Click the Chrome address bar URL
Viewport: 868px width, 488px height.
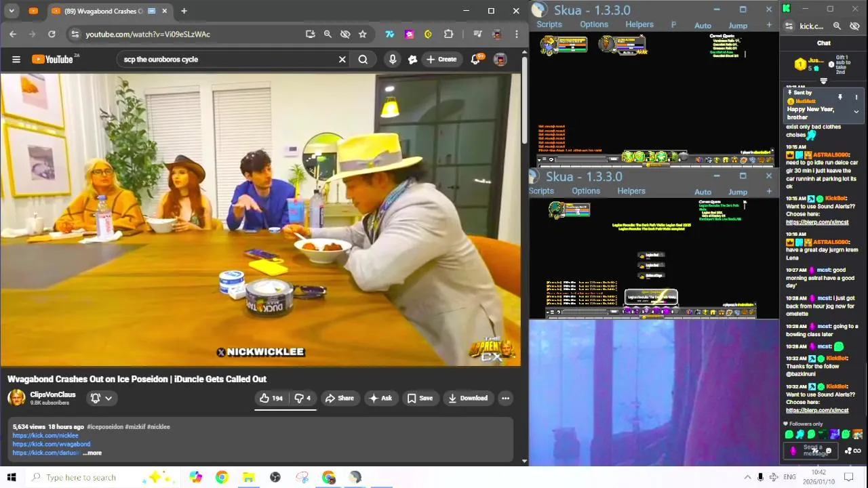pyautogui.click(x=148, y=34)
